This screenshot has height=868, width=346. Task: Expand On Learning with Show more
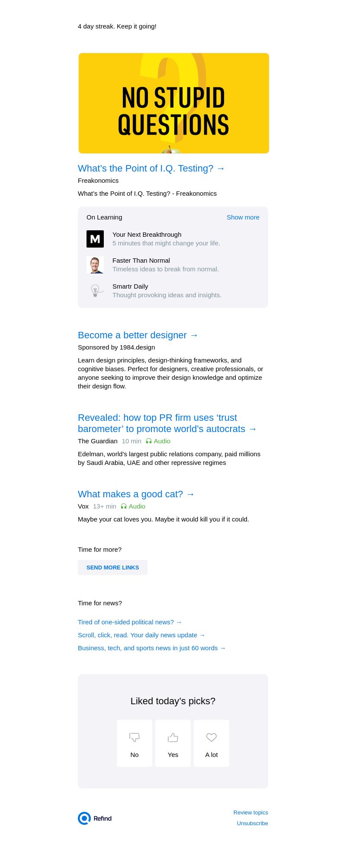[x=243, y=217]
